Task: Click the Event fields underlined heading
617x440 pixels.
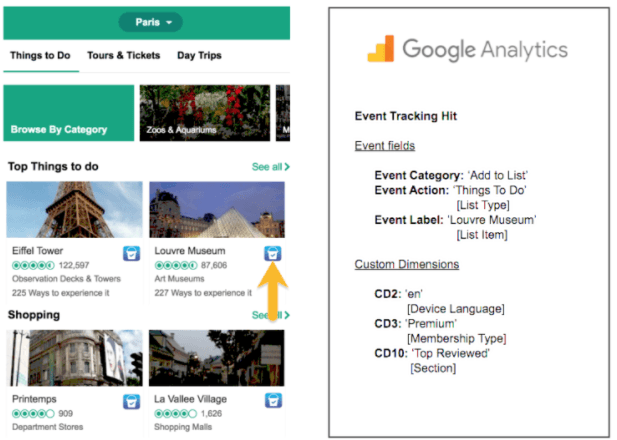Action: (385, 146)
